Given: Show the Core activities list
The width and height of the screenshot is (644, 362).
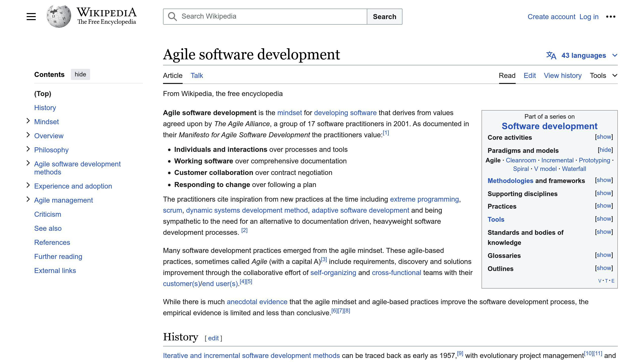Looking at the screenshot, I should click(604, 137).
